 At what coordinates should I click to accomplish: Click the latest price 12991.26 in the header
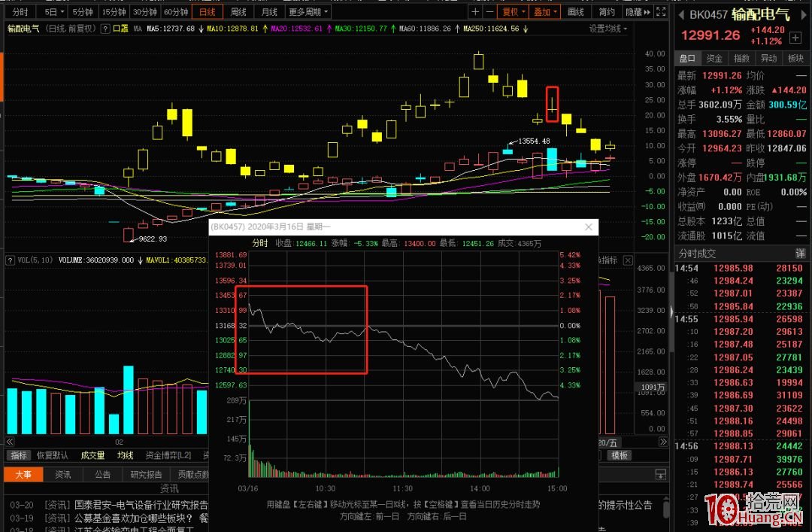click(710, 35)
